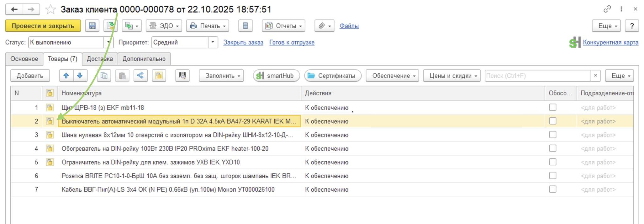Click kit icon in row 5 Ограничитель
The width and height of the screenshot is (644, 224).
click(50, 162)
